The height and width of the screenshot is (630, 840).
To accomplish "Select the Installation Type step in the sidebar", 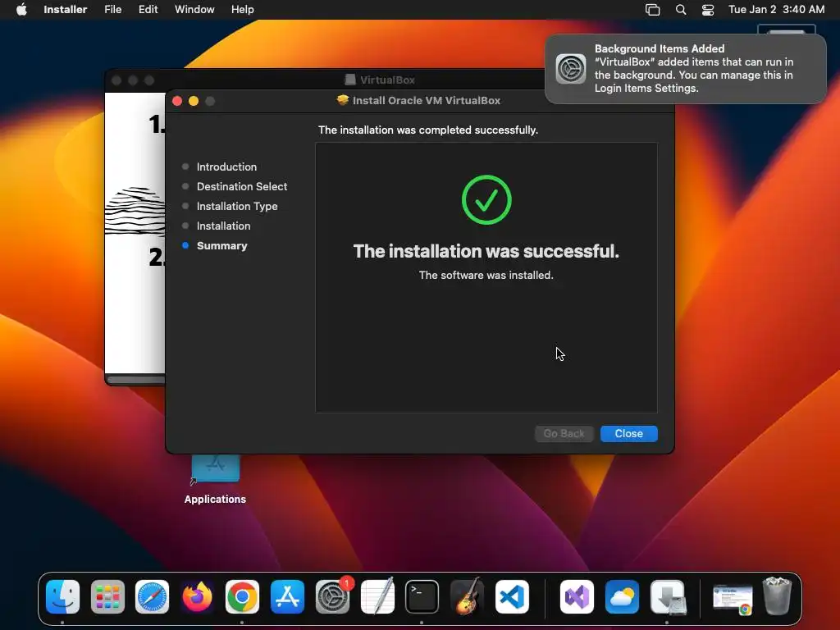I will tap(237, 206).
